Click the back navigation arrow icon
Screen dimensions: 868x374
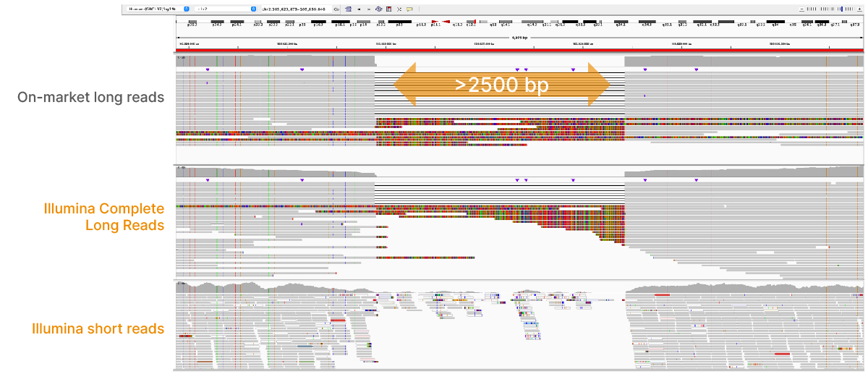click(x=359, y=9)
